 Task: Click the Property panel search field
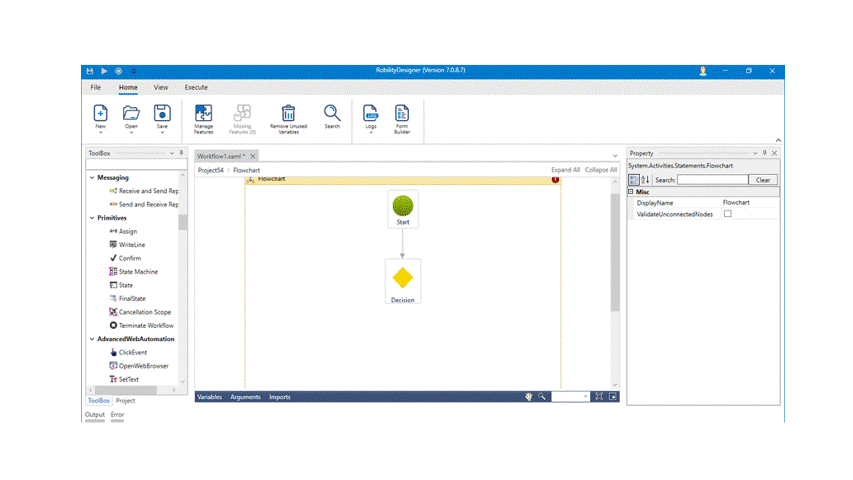712,180
